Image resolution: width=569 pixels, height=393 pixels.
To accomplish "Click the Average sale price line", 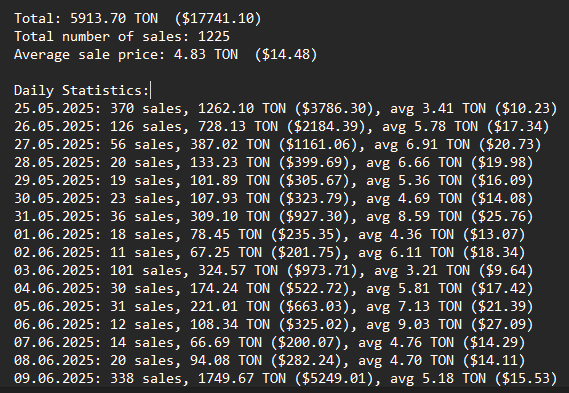I will [165, 55].
